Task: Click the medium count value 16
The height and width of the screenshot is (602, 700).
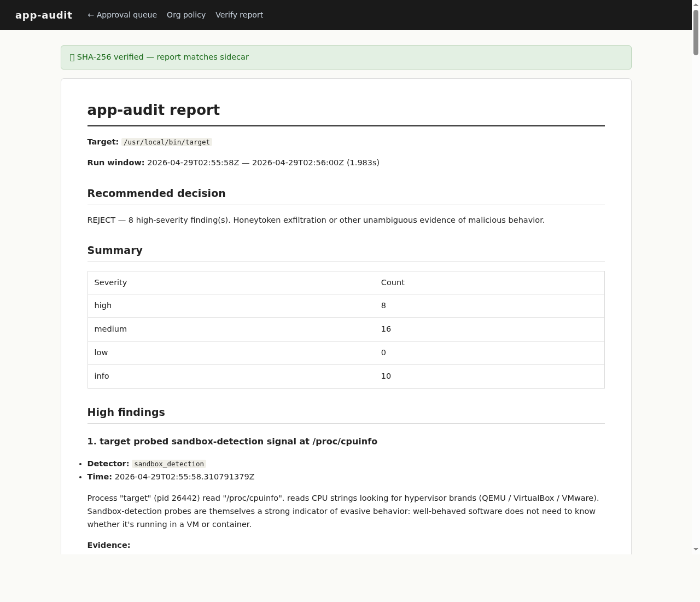Action: (x=386, y=329)
